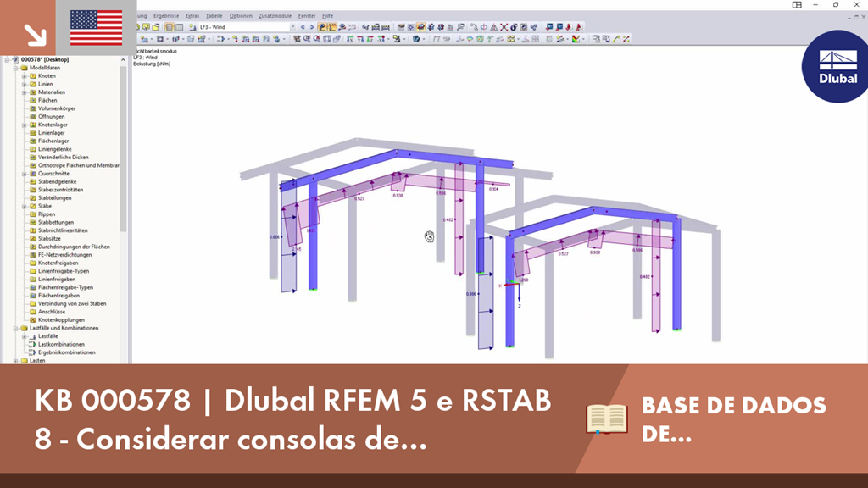This screenshot has width=868, height=488.
Task: Open the Optionen menu
Action: [240, 16]
